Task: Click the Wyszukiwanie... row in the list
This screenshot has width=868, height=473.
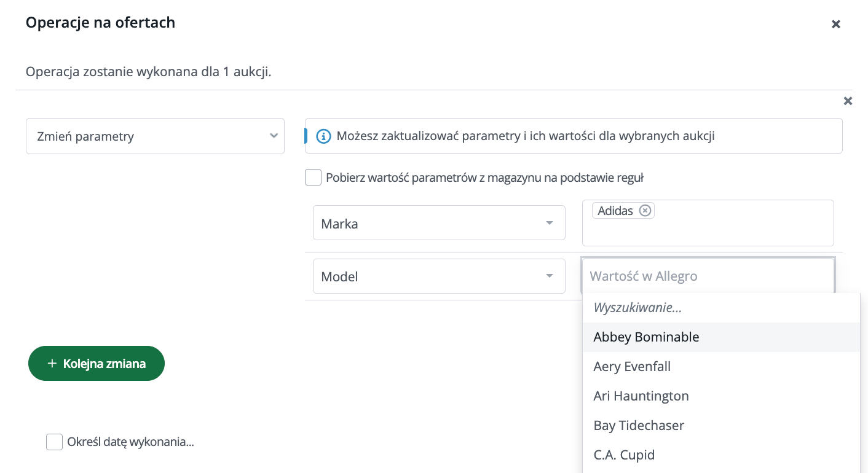Action: tap(637, 308)
